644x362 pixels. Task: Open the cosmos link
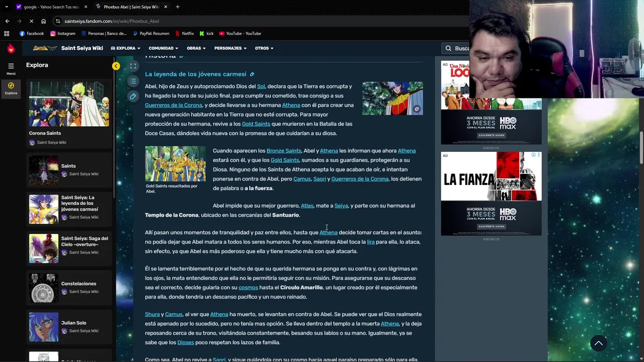tap(248, 288)
